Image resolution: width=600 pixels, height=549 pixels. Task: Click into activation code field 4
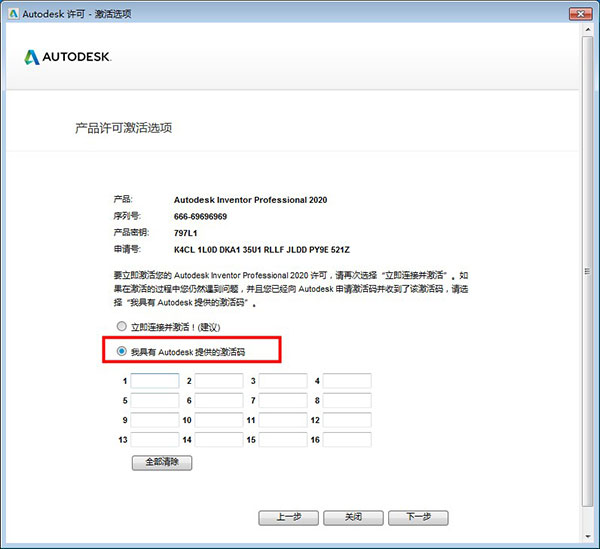coord(347,381)
